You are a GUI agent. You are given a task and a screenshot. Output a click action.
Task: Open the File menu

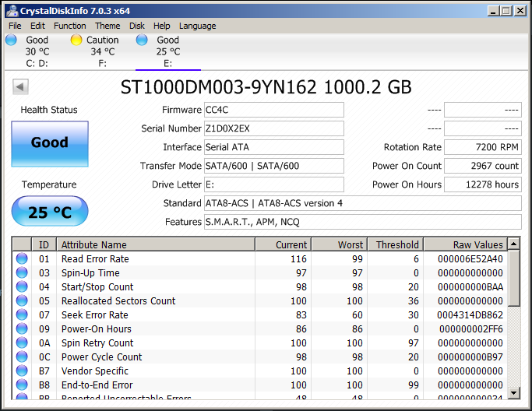[15, 26]
